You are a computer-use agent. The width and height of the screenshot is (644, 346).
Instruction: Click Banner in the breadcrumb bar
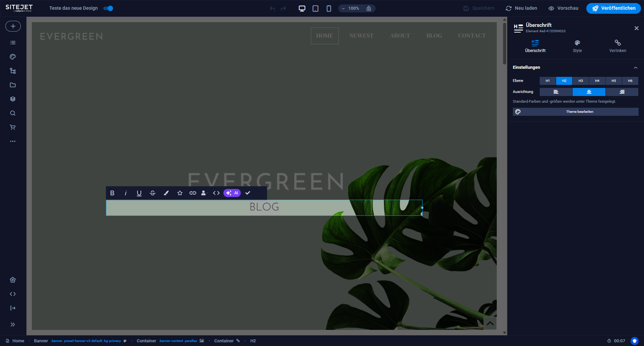[x=41, y=341]
